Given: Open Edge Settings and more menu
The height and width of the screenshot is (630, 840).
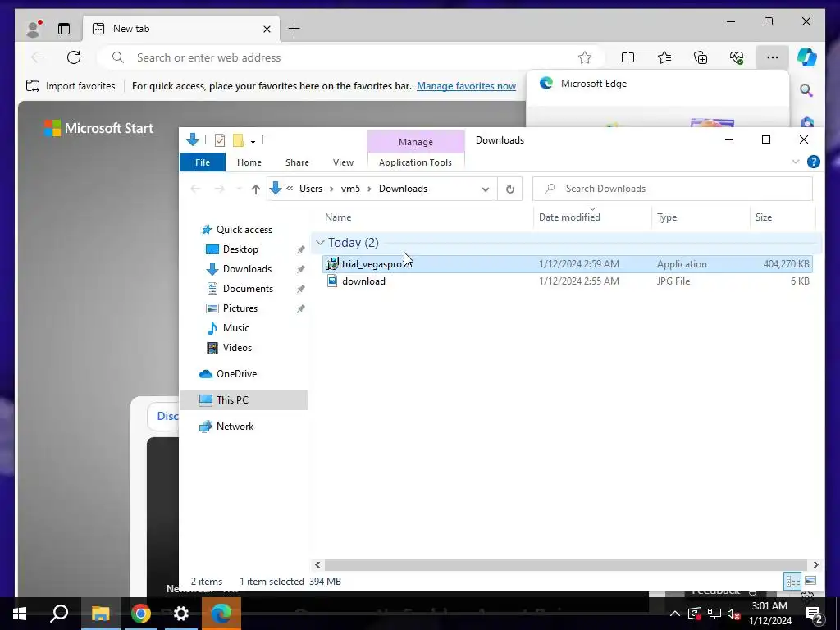Looking at the screenshot, I should [772, 57].
